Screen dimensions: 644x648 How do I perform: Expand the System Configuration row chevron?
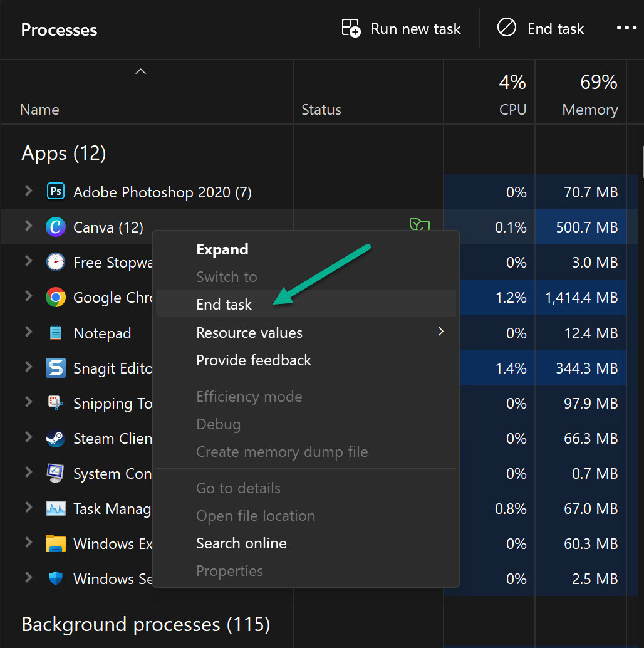[28, 473]
